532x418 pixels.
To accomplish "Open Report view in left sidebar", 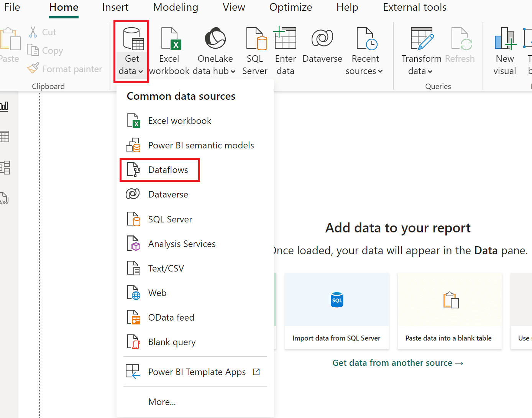I will pyautogui.click(x=4, y=106).
